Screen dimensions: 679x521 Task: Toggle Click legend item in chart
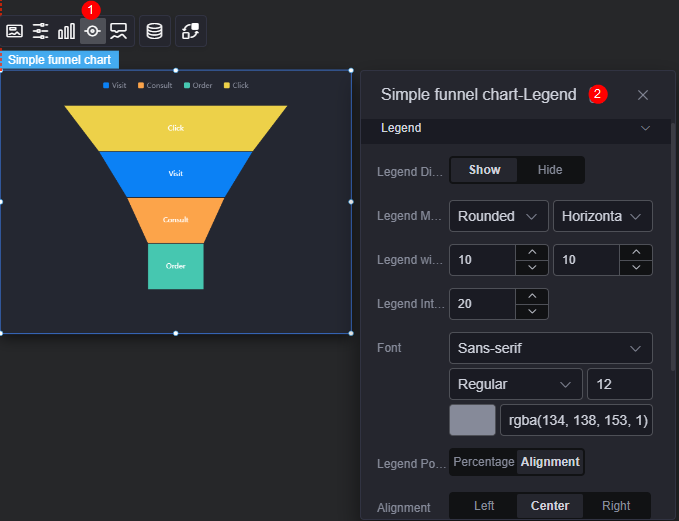(236, 85)
